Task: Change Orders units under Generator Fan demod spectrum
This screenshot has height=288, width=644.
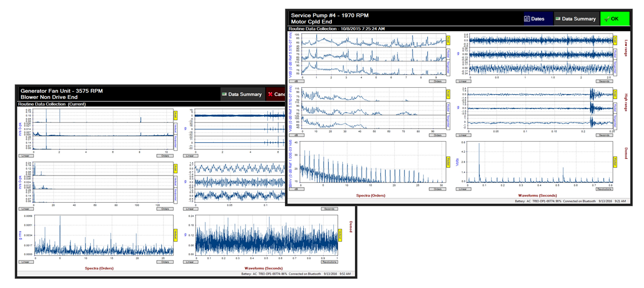Action: (x=164, y=262)
